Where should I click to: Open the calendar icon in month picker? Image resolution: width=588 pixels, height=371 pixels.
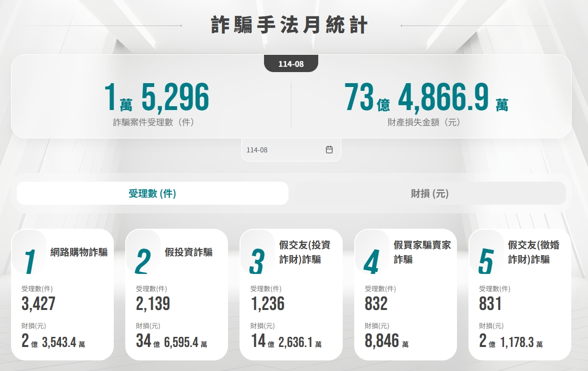[329, 149]
